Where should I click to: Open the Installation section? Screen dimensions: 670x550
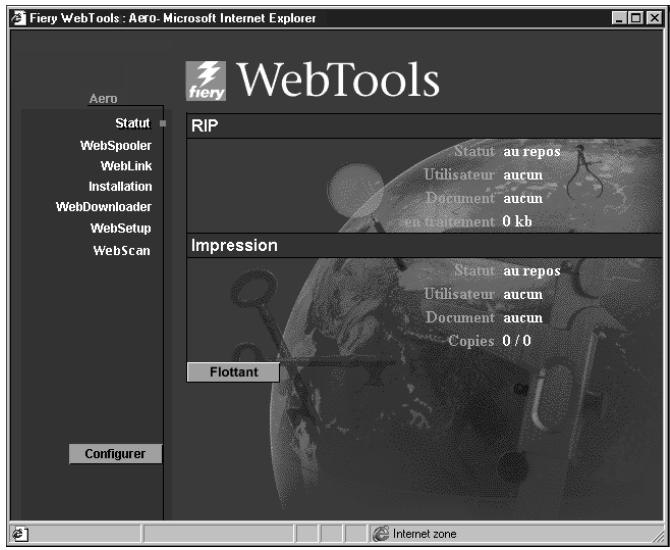(120, 186)
